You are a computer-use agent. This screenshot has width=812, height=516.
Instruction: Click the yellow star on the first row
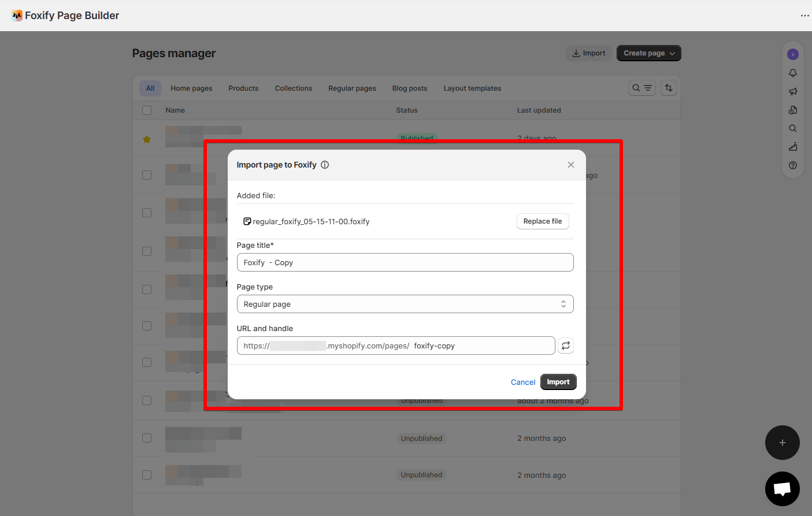147,139
